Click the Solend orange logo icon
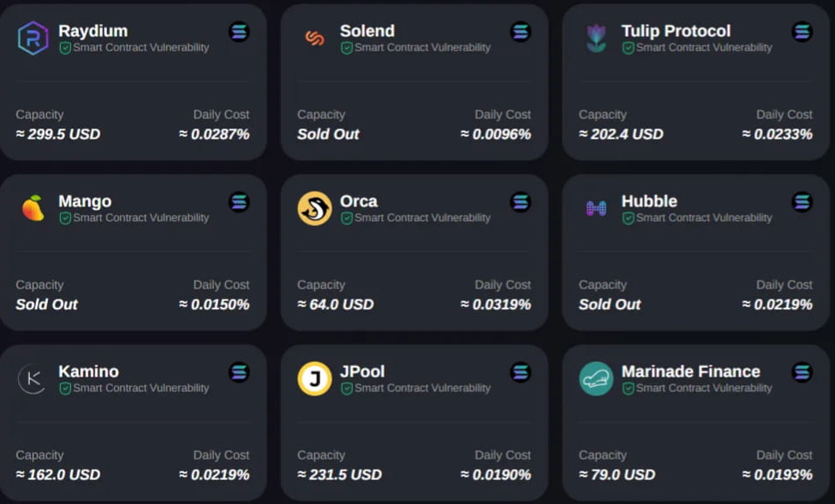835x504 pixels. 314,39
